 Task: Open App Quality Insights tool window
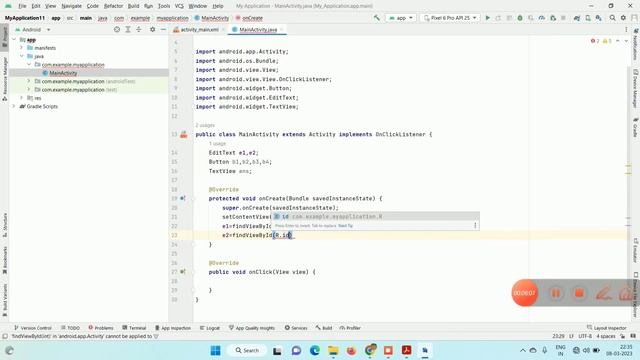tap(251, 328)
